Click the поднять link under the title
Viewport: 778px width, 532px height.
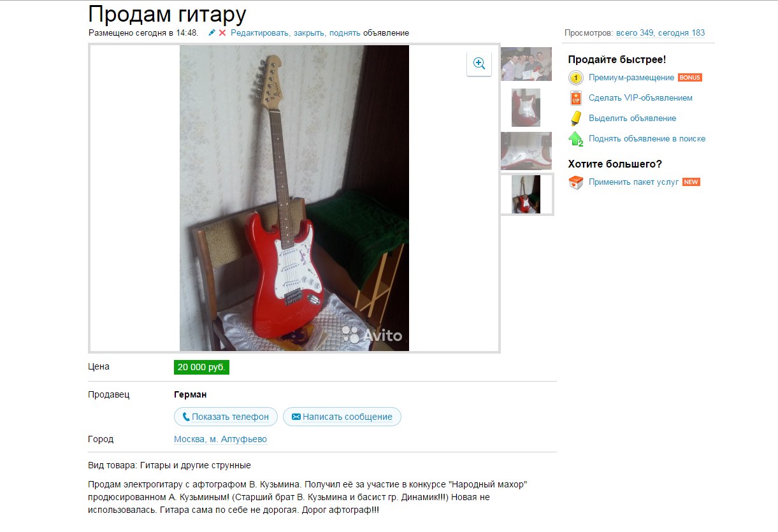pos(345,32)
